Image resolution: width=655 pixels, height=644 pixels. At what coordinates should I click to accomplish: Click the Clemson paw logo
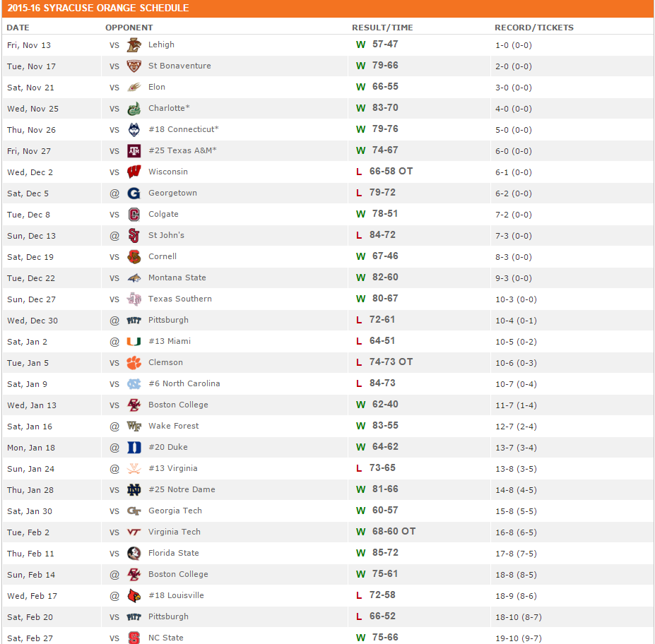pyautogui.click(x=134, y=363)
